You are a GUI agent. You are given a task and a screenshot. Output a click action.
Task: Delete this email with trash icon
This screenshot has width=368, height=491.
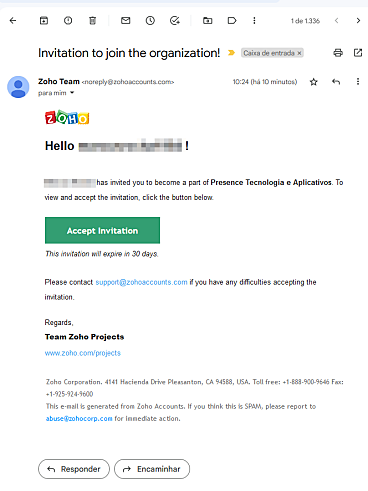(x=92, y=21)
